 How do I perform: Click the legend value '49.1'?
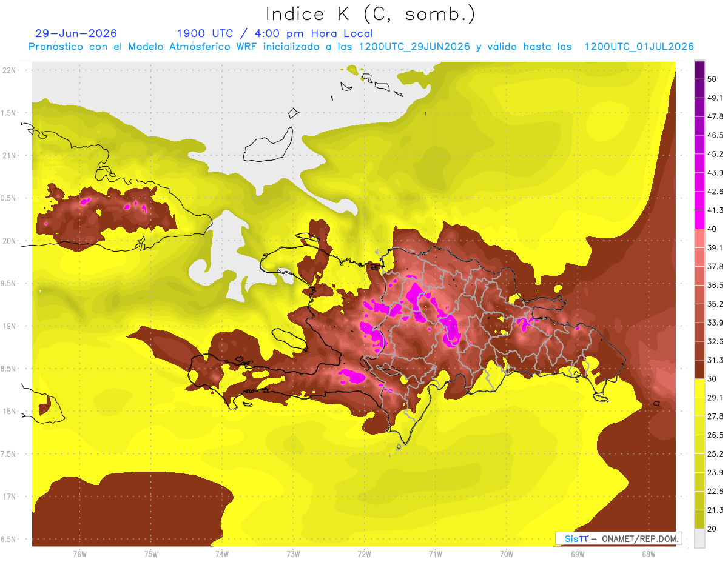pos(715,98)
